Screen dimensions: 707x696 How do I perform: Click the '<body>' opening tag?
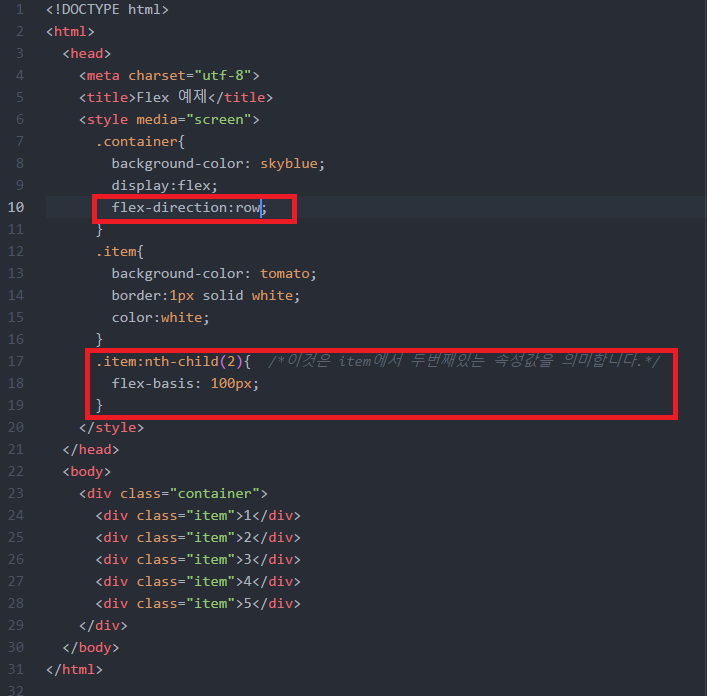tap(87, 472)
